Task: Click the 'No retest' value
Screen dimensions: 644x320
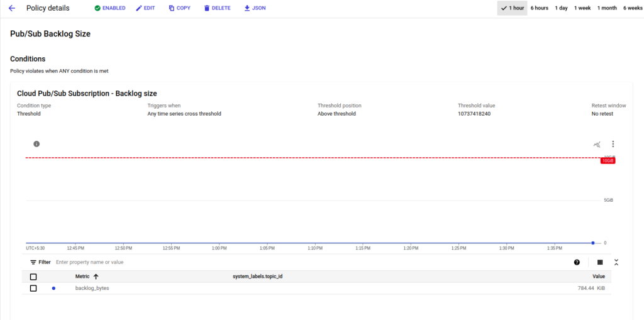Action: coord(602,114)
